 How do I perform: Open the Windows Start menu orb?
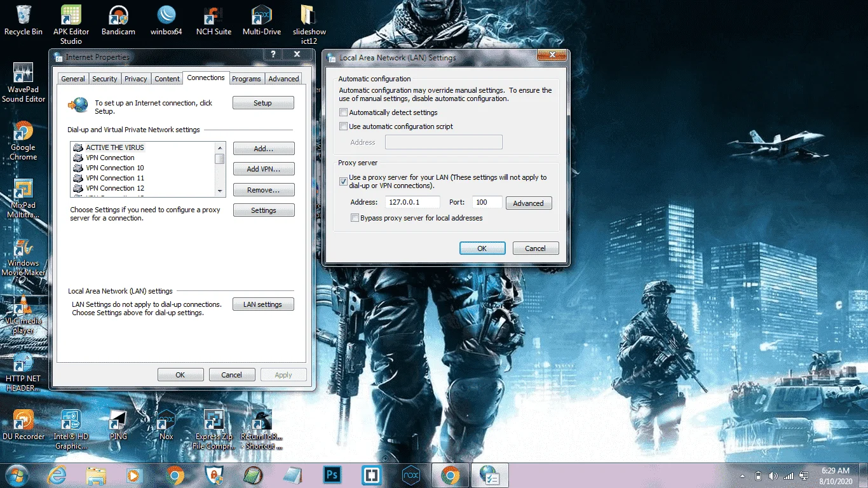coord(16,475)
